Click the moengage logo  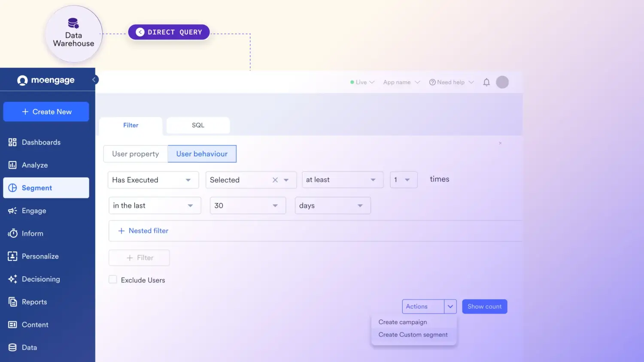[46, 80]
